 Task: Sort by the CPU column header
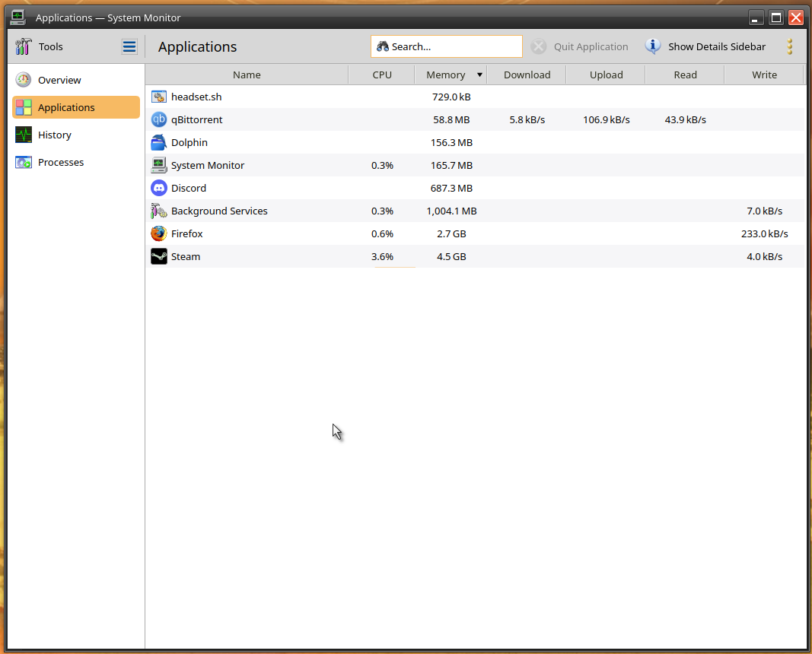click(382, 75)
